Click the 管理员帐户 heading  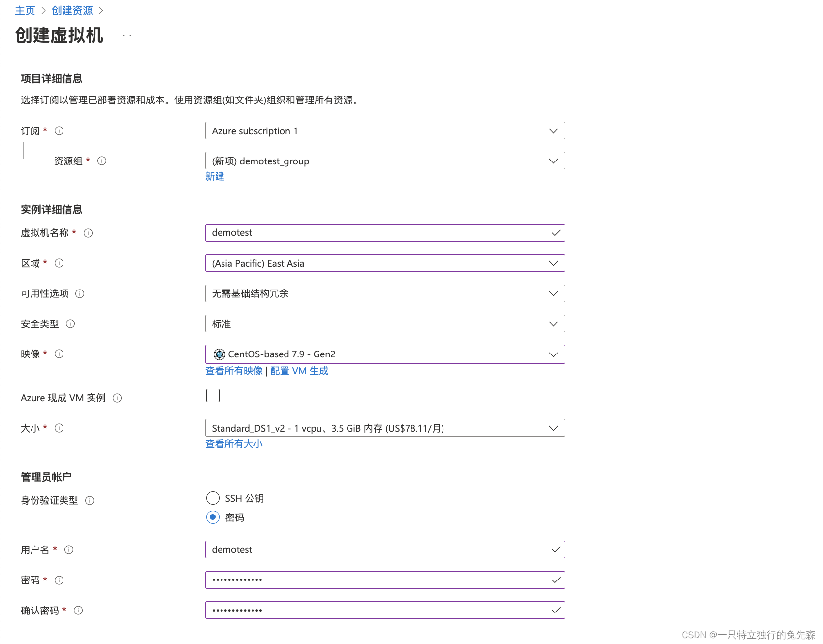pyautogui.click(x=46, y=477)
